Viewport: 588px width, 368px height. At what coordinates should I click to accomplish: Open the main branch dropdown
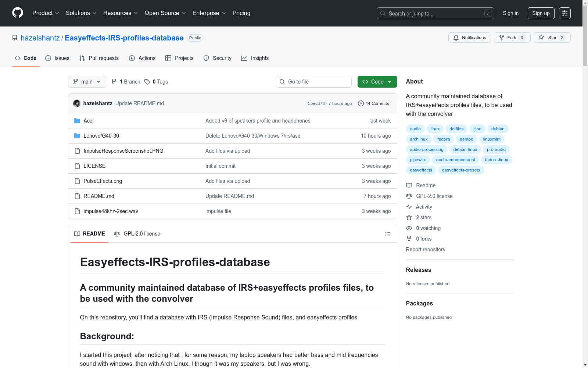coord(87,82)
